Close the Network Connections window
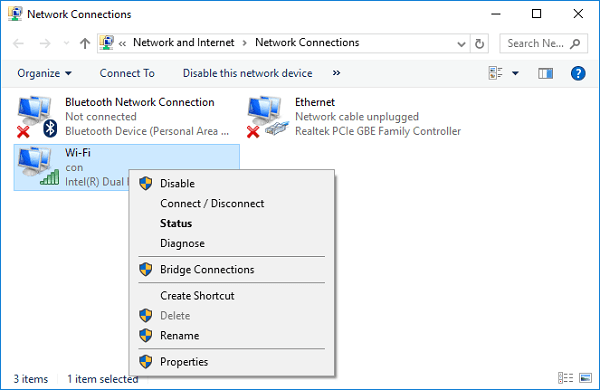This screenshot has height=390, width=600. (578, 14)
